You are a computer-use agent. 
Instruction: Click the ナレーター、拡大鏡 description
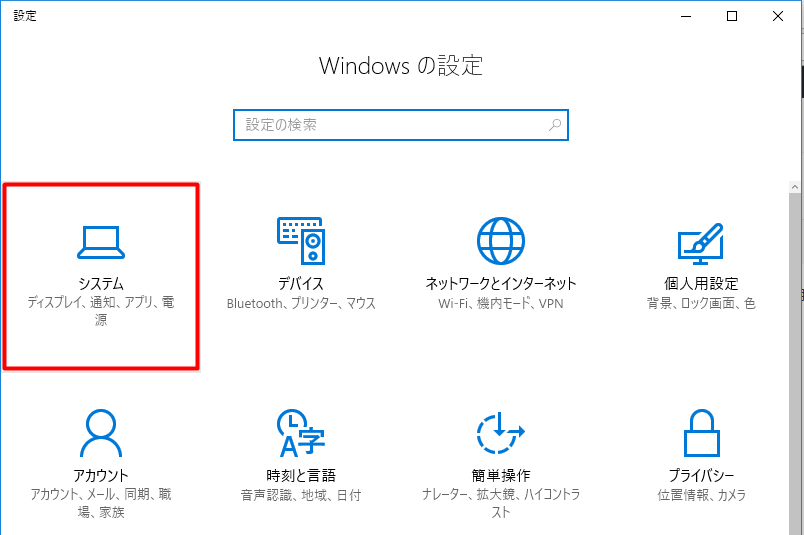[x=501, y=503]
